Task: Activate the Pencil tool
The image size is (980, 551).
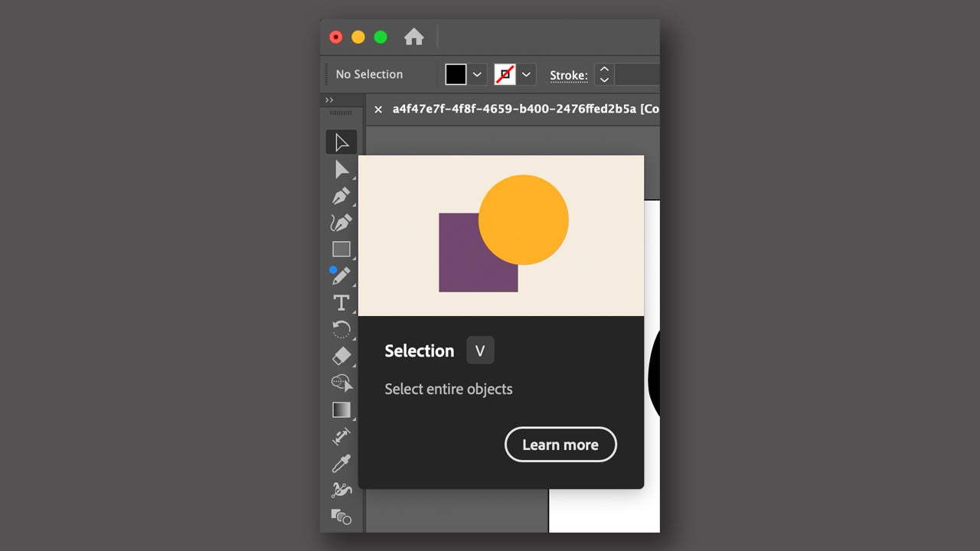Action: [341, 276]
